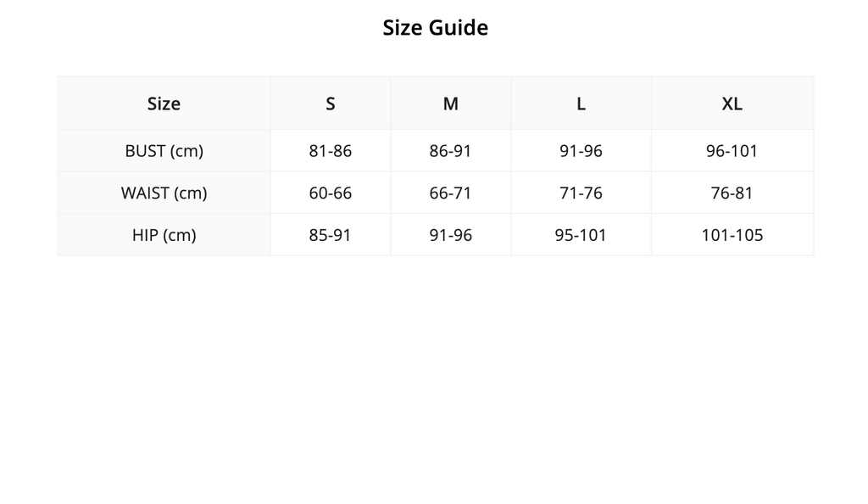Image resolution: width=868 pixels, height=504 pixels.
Task: Click hip value 95-101 for size L
Action: 581,235
